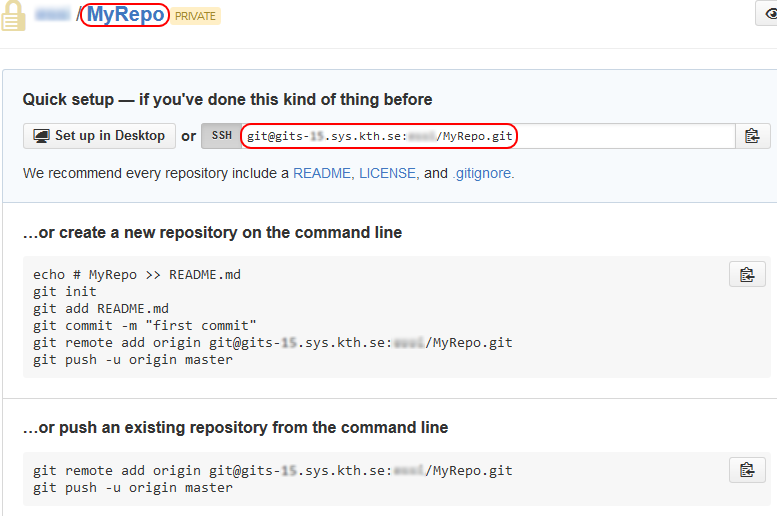Click the push an existing repository heading
Viewport: 777px width, 516px height.
(235, 427)
